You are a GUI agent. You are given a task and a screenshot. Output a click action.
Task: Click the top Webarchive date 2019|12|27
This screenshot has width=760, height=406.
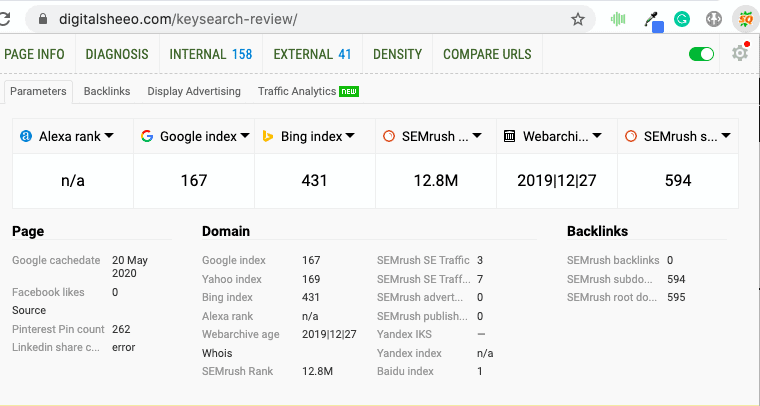[556, 181]
